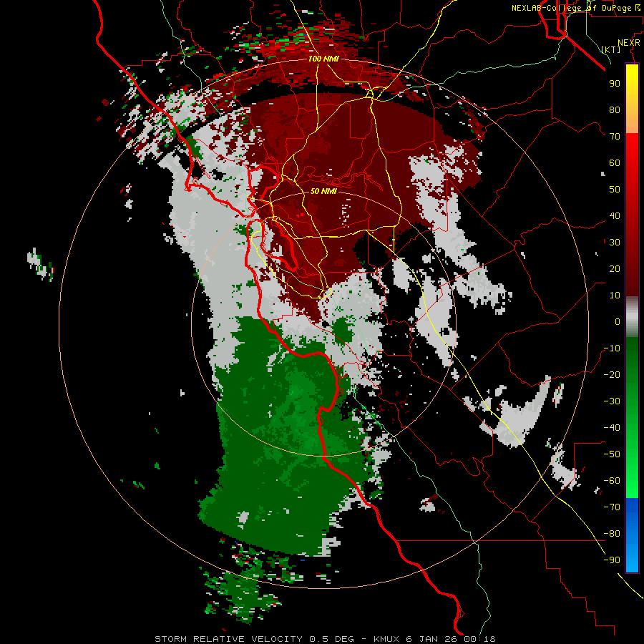644x644 pixels.
Task: Select the -10 value on velocity scale
Action: (612, 348)
